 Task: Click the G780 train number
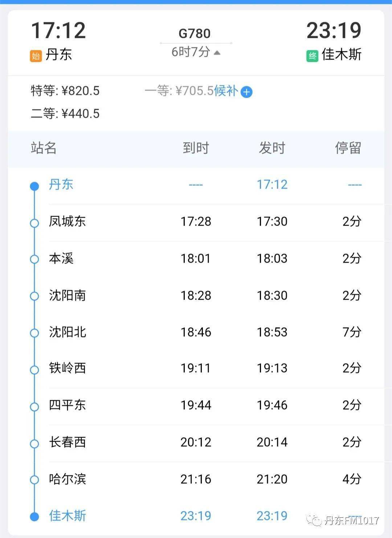(x=195, y=33)
